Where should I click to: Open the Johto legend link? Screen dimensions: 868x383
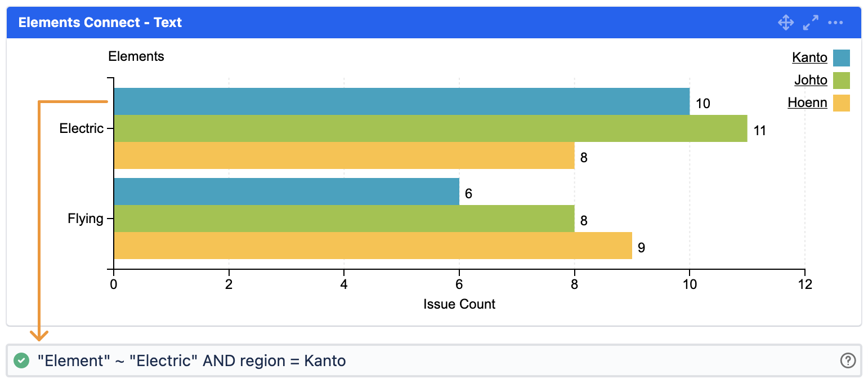coord(811,80)
